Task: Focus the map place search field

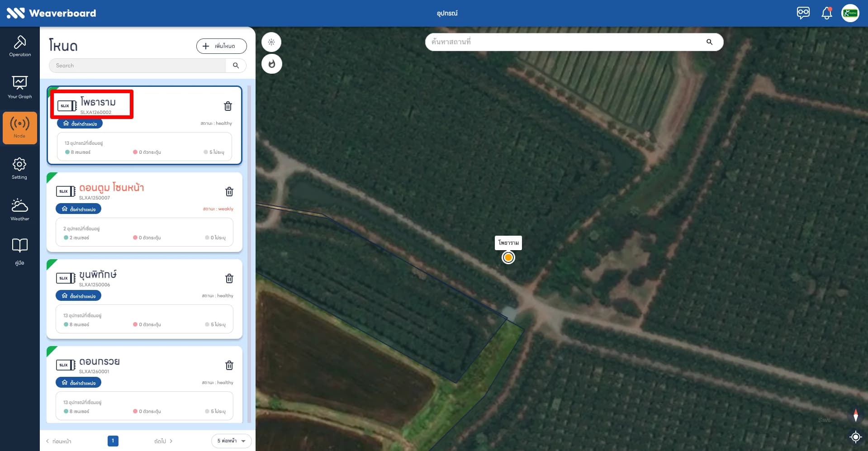Action: pyautogui.click(x=565, y=42)
